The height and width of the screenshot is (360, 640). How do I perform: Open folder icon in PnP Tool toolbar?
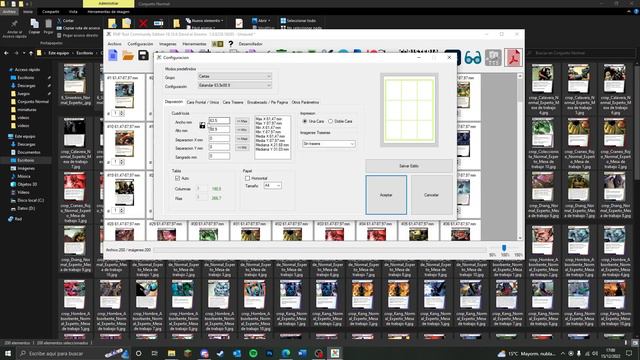[128, 56]
